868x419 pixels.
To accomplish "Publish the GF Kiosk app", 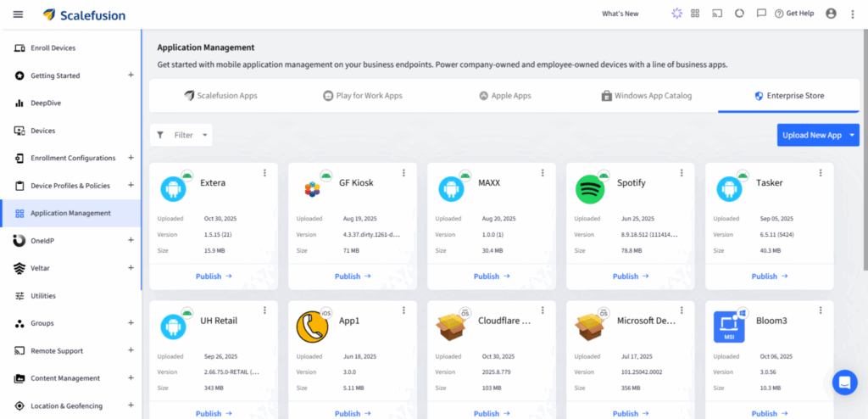I will [x=352, y=277].
